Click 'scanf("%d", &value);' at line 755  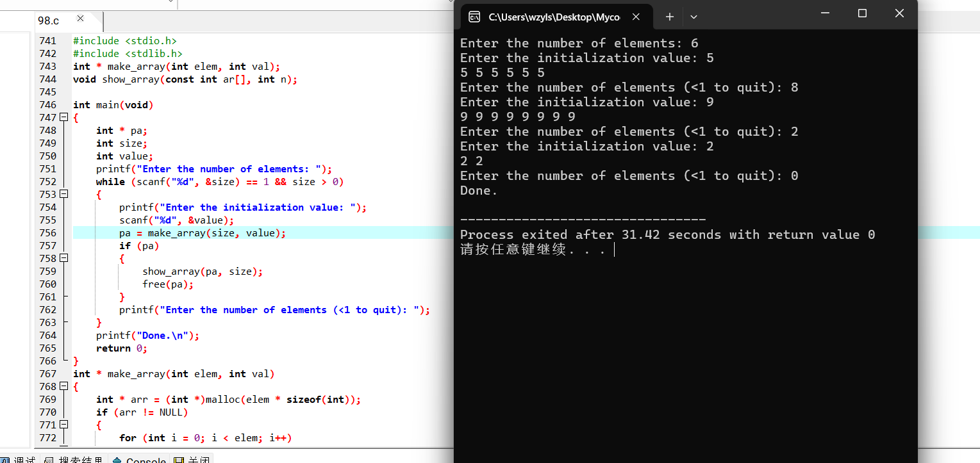(177, 220)
